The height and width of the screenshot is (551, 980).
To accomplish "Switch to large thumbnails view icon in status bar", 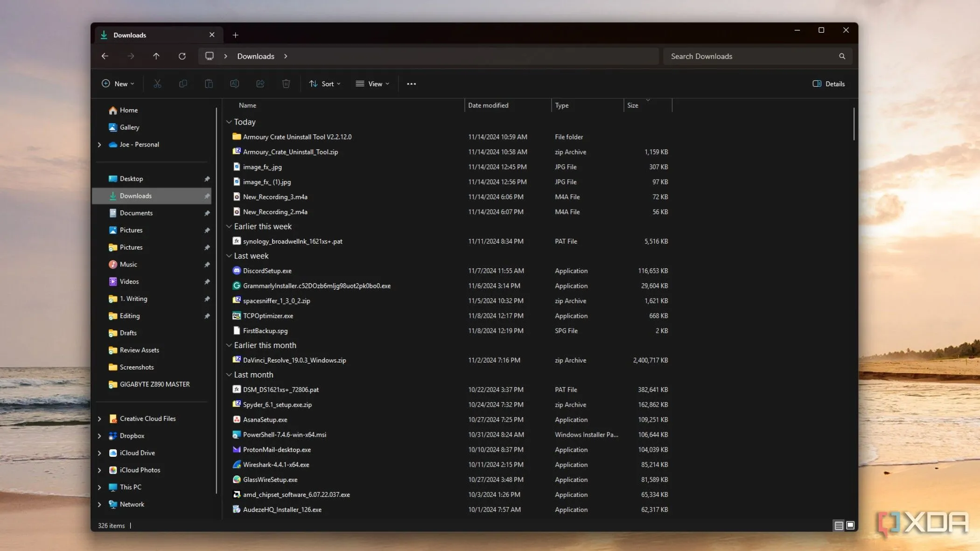I will pyautogui.click(x=850, y=525).
